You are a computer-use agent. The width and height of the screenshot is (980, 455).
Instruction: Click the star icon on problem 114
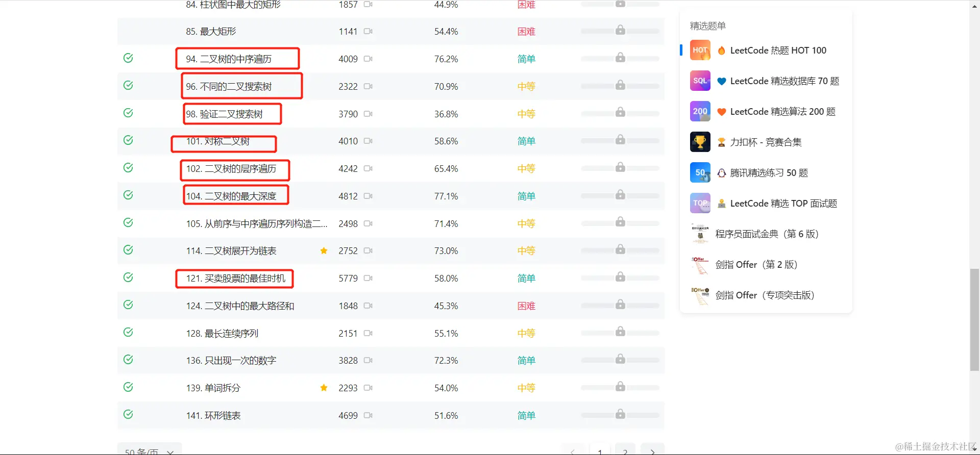324,250
